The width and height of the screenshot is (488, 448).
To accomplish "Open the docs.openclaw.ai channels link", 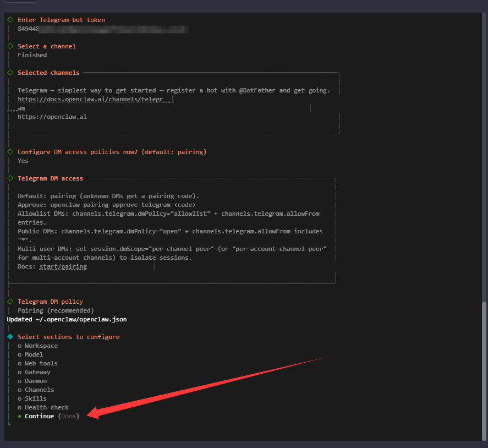I will (91, 99).
